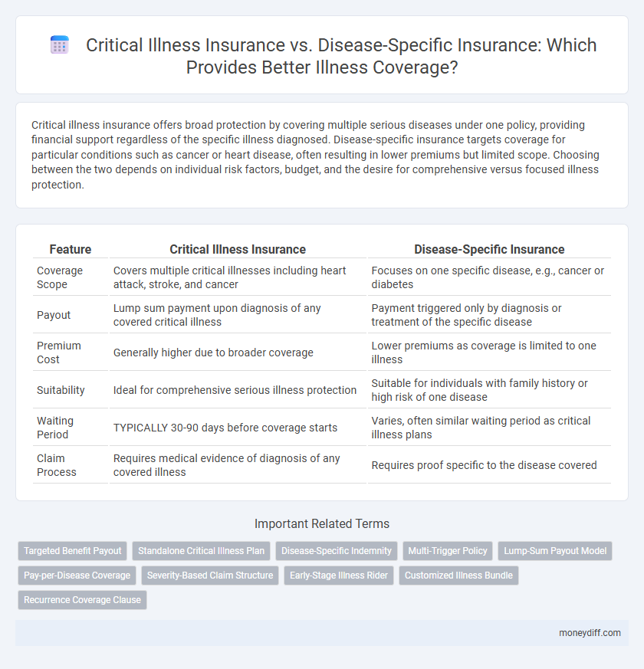
Task: Click the Critical Illness Insurance column header
Action: [x=238, y=249]
